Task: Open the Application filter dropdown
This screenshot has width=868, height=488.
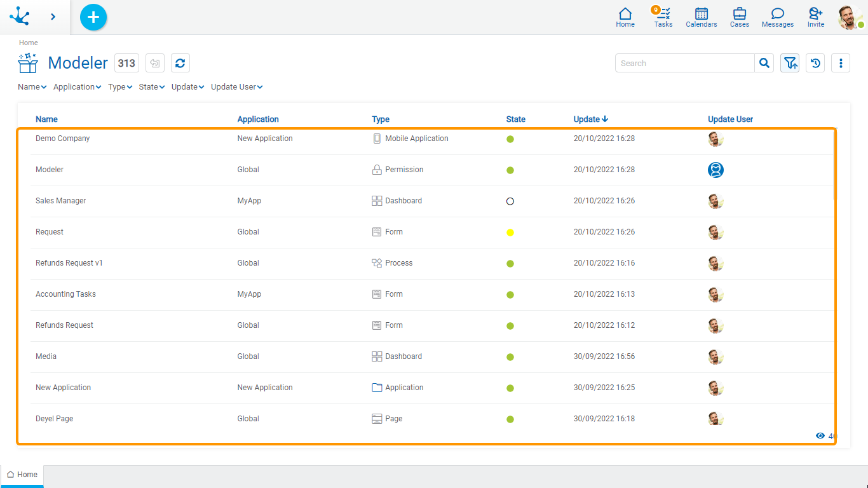Action: click(x=78, y=87)
